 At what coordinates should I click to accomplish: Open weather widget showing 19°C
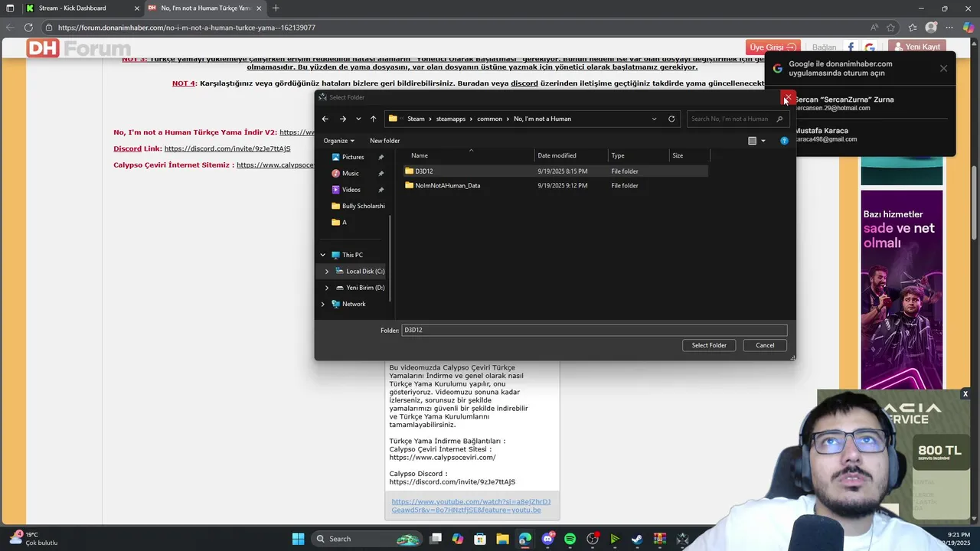coord(34,539)
